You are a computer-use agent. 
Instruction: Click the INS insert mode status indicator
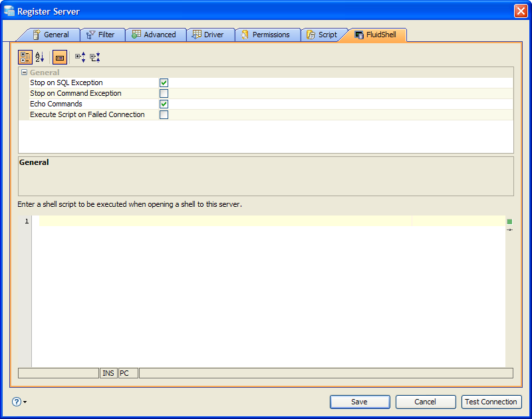pos(108,373)
